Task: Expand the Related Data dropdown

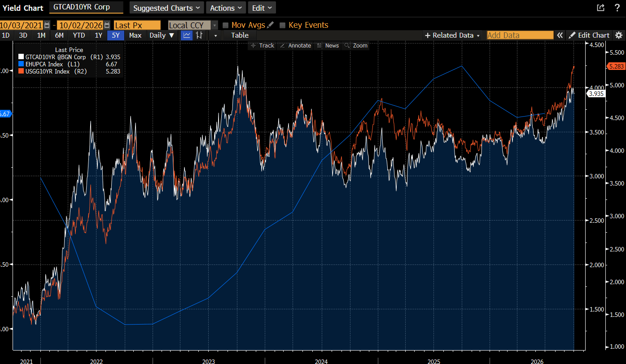Action: [452, 35]
